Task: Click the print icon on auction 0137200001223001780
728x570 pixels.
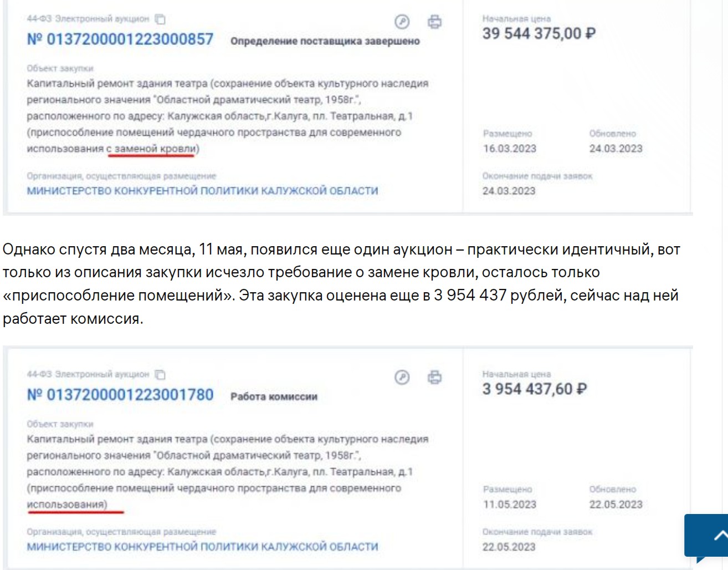Action: click(x=435, y=378)
